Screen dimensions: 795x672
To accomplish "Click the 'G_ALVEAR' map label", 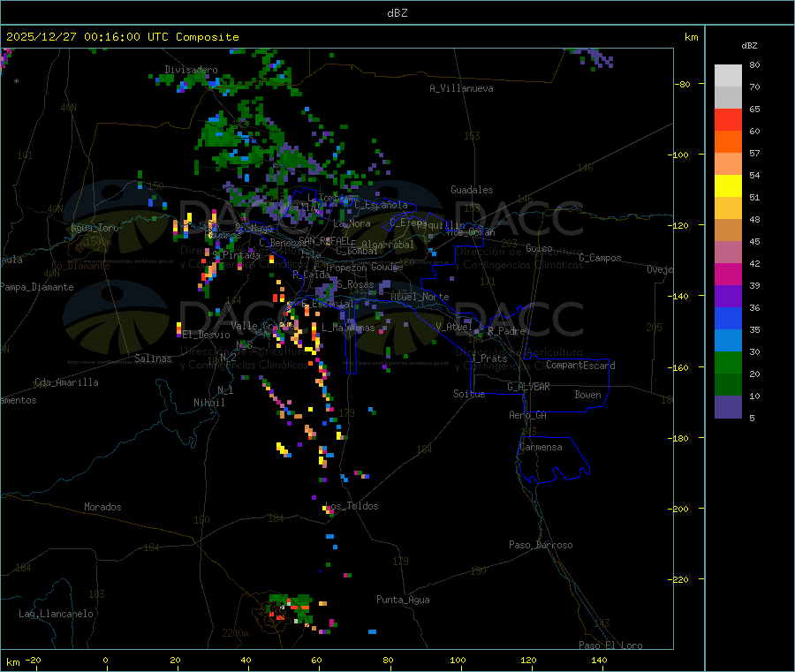I will click(x=528, y=387).
